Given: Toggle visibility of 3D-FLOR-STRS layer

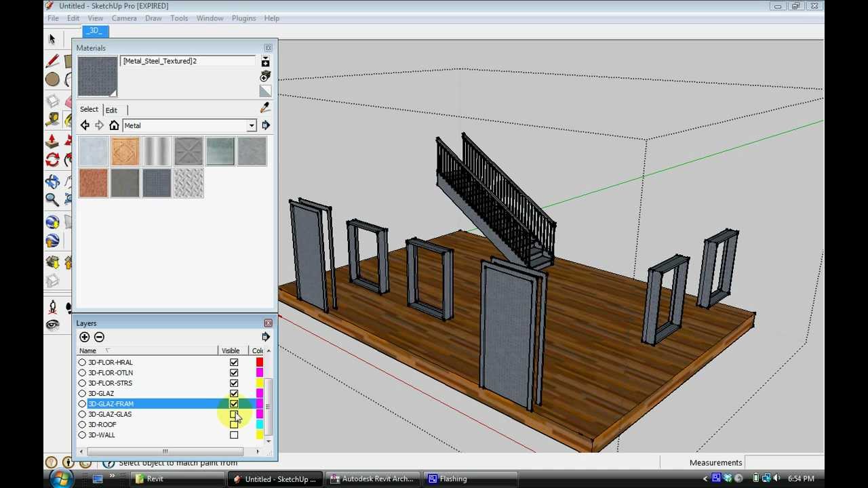Looking at the screenshot, I should click(234, 383).
